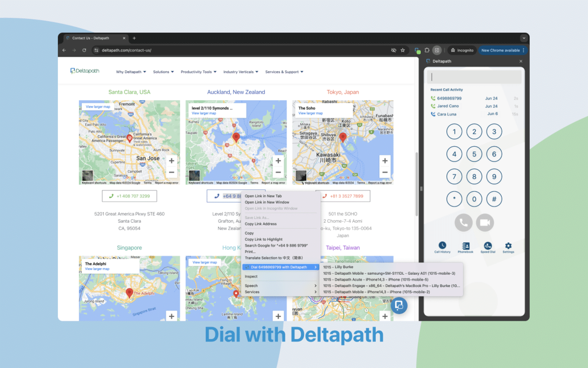Bookmark this page with the star icon
Viewport: 588px width, 368px height.
403,50
